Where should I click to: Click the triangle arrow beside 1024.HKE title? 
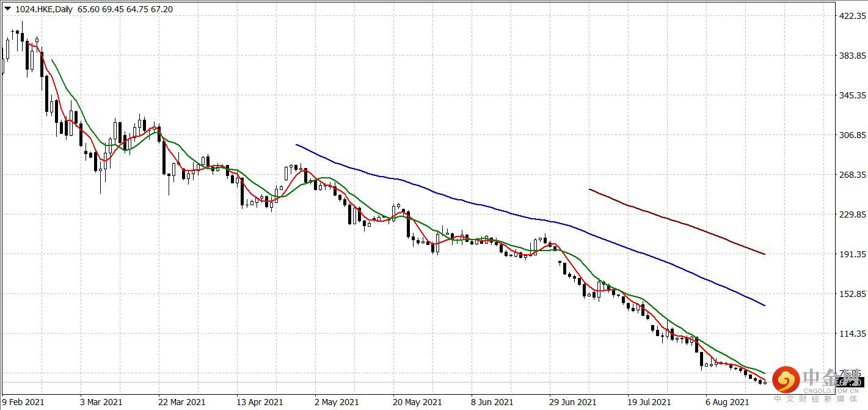coord(8,9)
